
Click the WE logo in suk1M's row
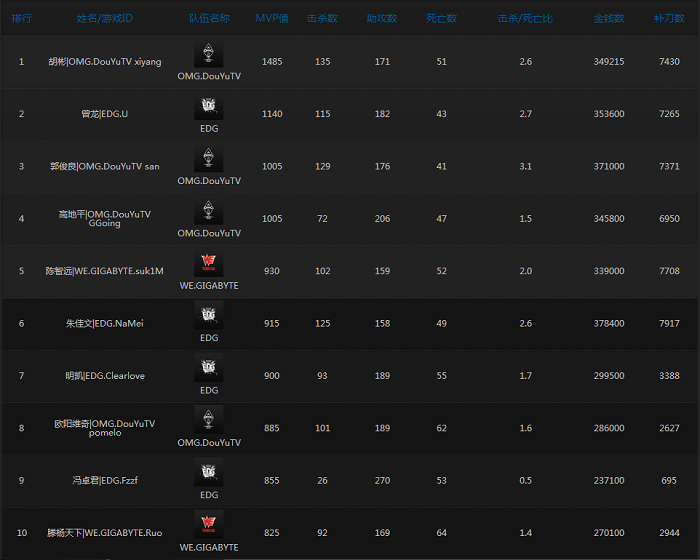208,265
